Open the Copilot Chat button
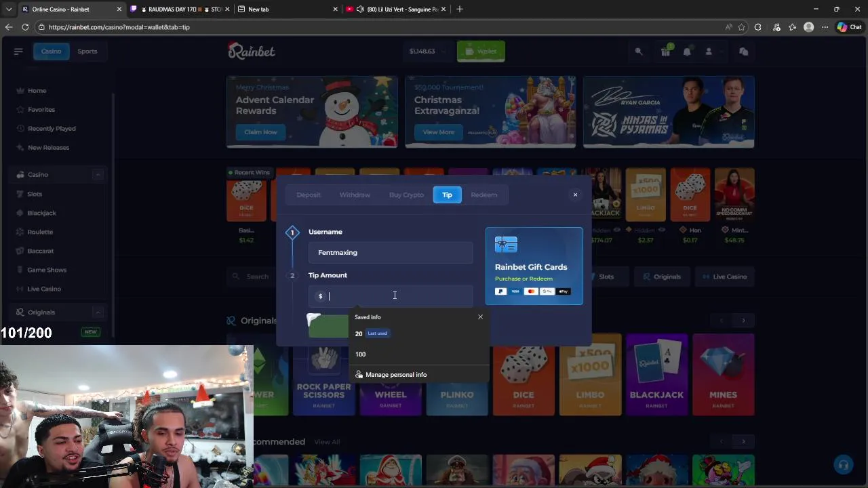The width and height of the screenshot is (868, 488). (851, 27)
